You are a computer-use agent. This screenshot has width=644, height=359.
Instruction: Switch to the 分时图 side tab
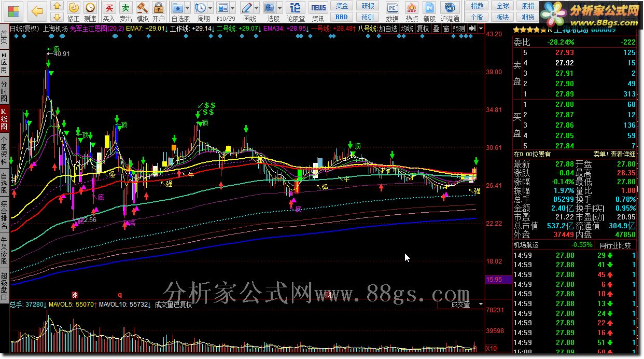pos(4,91)
